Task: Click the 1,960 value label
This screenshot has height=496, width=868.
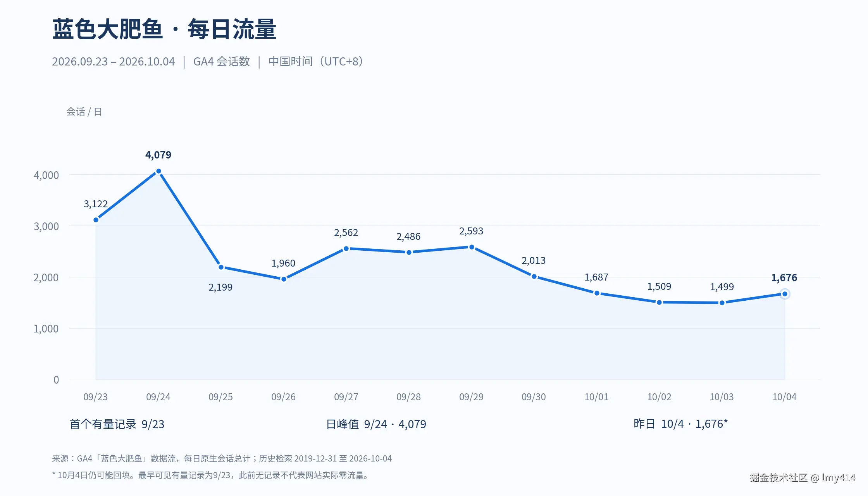Action: click(283, 263)
